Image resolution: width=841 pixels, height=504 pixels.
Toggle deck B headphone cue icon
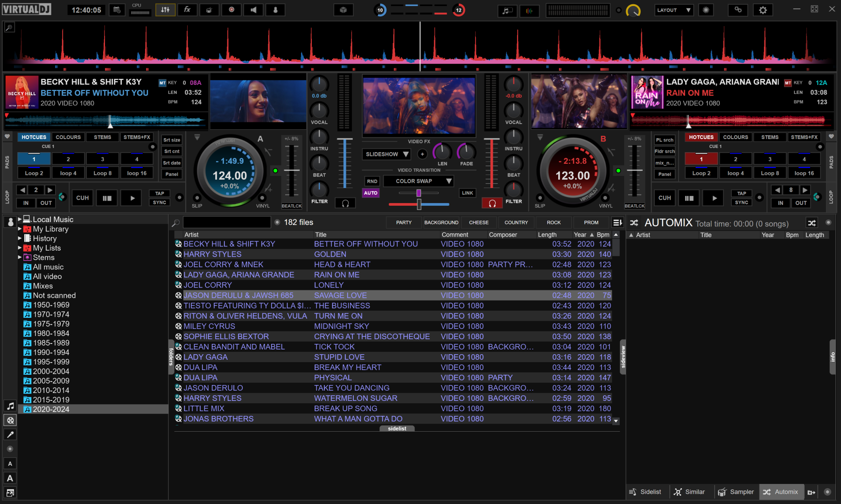pyautogui.click(x=492, y=203)
